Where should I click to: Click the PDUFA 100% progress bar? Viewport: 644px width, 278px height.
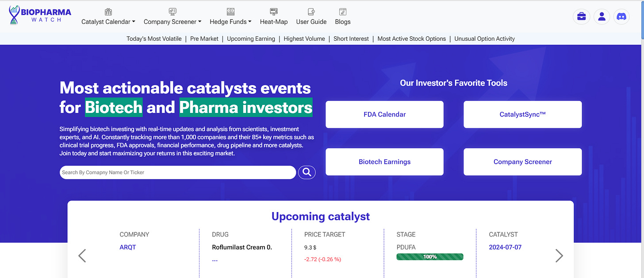pyautogui.click(x=430, y=257)
